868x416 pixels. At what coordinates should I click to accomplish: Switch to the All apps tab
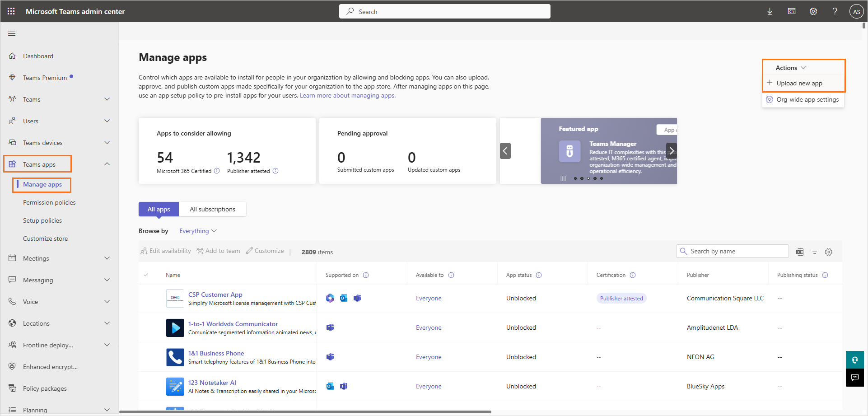[x=159, y=209]
